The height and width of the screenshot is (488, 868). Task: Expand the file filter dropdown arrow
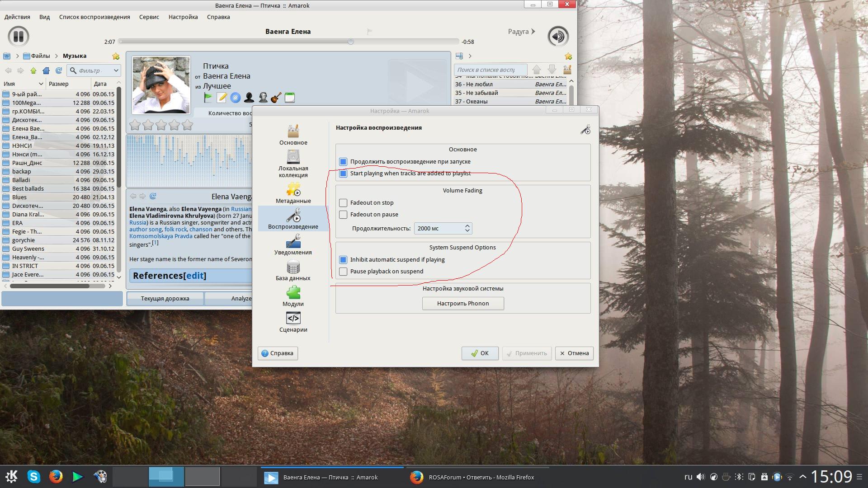(116, 70)
